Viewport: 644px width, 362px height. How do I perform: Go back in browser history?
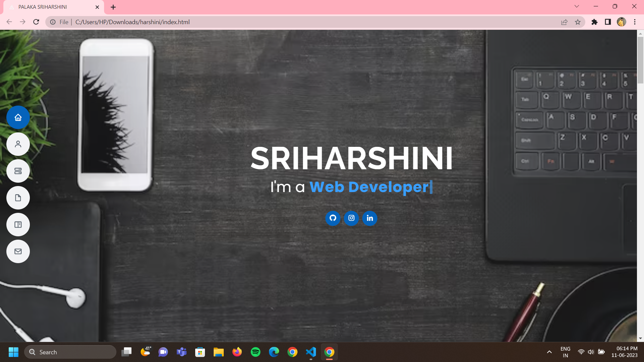pos(9,22)
